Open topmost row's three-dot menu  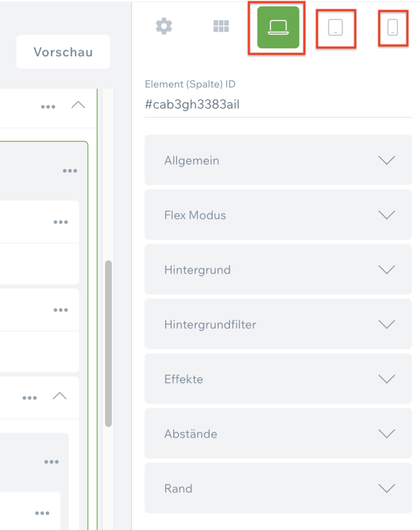[48, 107]
